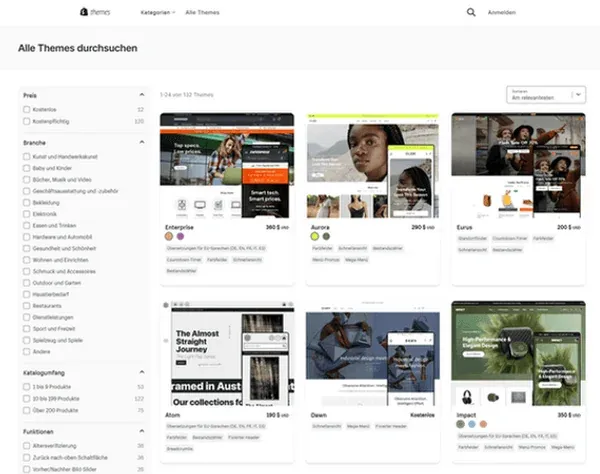Check the Kostenpflichtig price filter
Screen dimensions: 600x474
click(x=26, y=121)
